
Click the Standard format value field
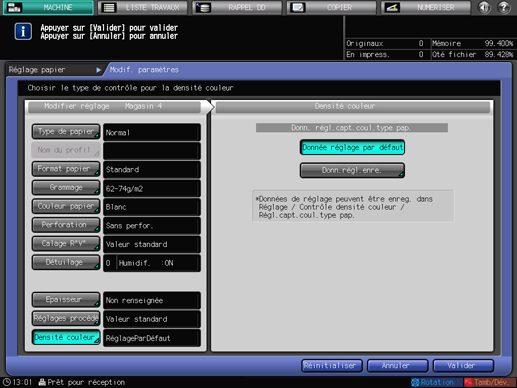point(152,170)
